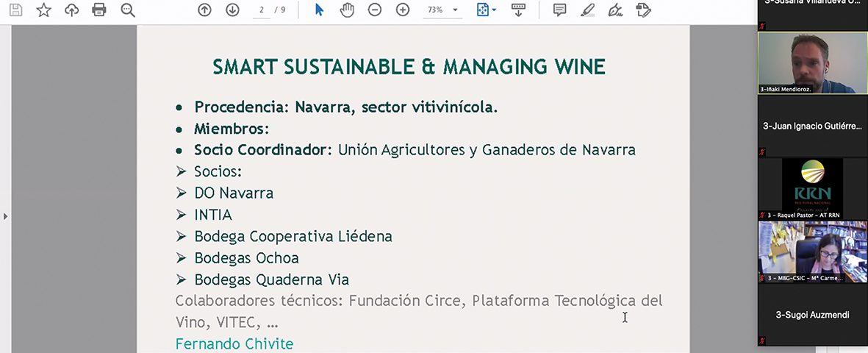Open fit page options dropdown arrow
The width and height of the screenshot is (868, 353).
(x=494, y=10)
